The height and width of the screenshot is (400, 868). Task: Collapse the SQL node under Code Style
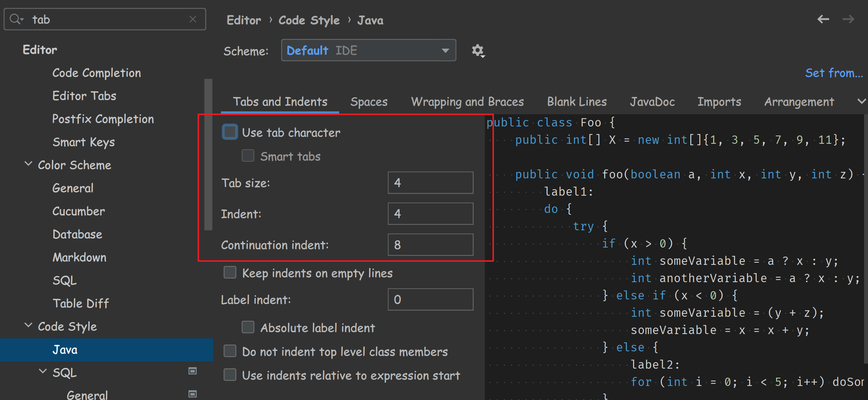[43, 371]
